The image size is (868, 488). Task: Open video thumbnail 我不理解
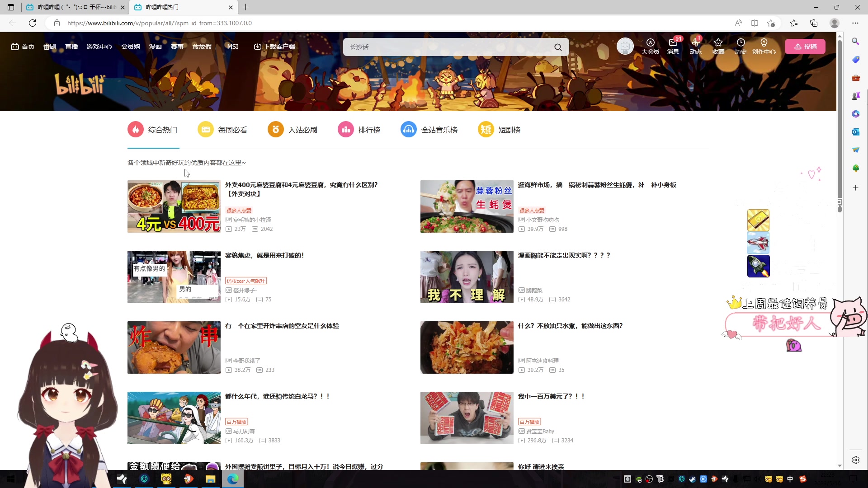467,277
